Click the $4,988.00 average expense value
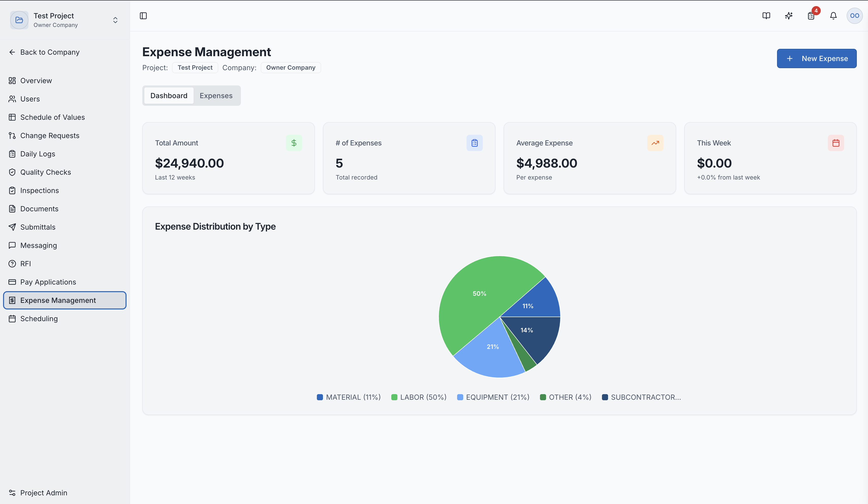 point(547,163)
